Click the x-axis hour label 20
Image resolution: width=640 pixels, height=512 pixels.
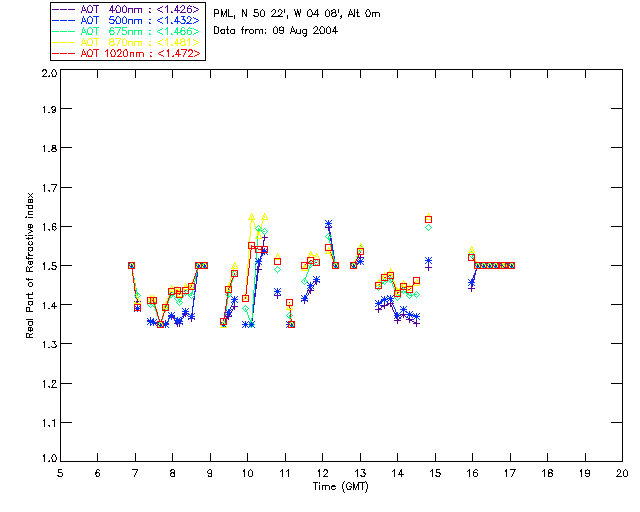coord(622,473)
